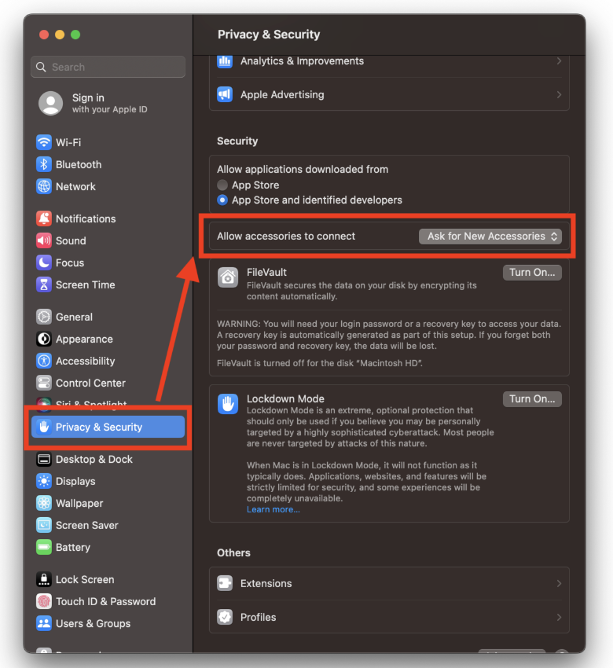
Task: Minimize the window with yellow button
Action: (x=60, y=35)
